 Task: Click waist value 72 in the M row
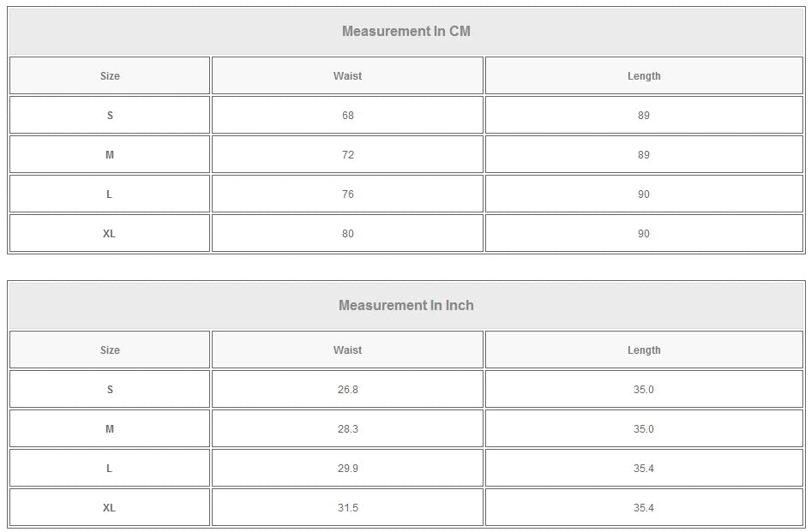[x=347, y=155]
